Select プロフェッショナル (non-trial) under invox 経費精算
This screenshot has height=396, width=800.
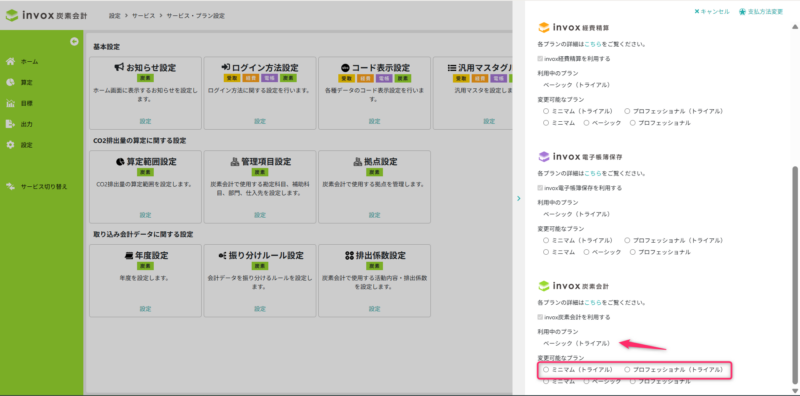click(x=633, y=123)
